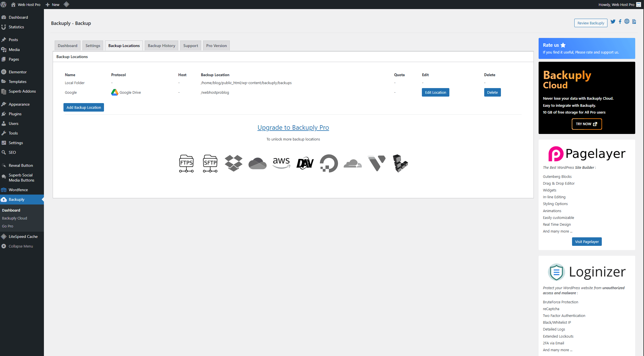
Task: Click the Dropbox backup location icon
Action: [233, 163]
